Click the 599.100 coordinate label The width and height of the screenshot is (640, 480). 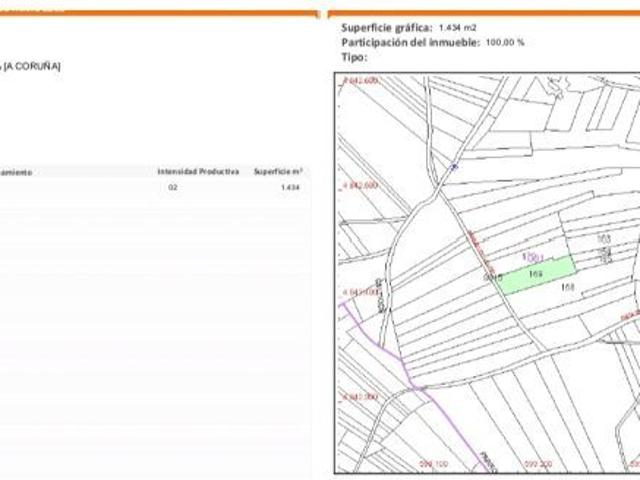point(433,464)
